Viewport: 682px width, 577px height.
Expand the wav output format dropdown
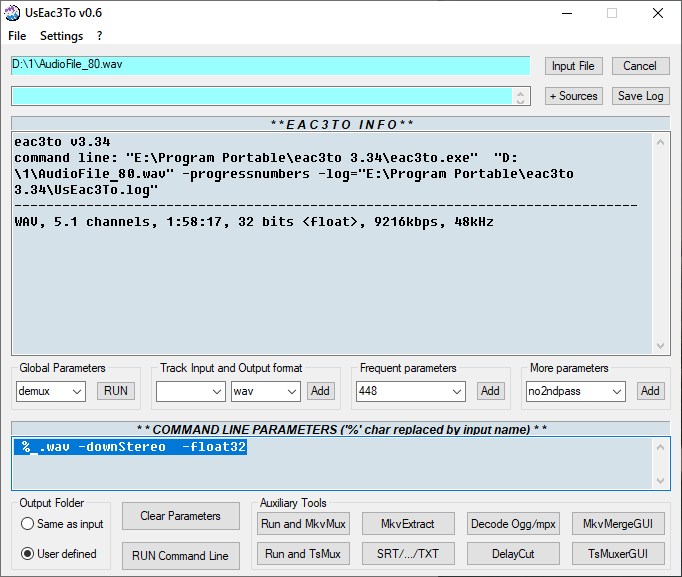(292, 391)
